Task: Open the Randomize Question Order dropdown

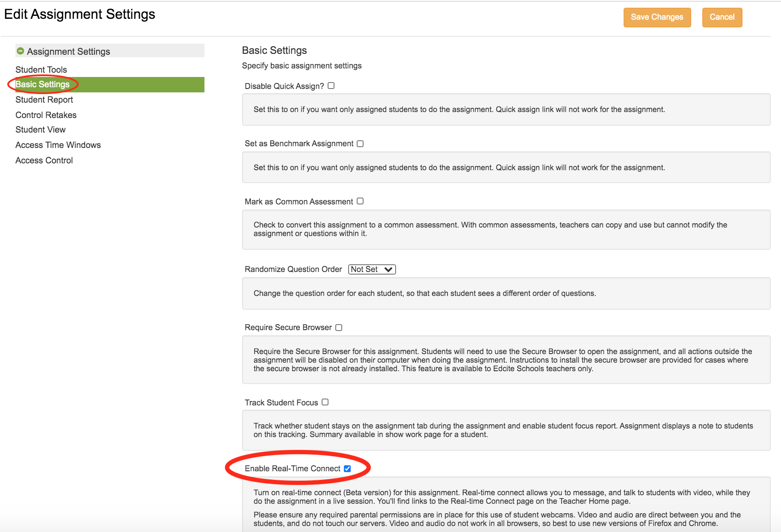Action: (372, 269)
